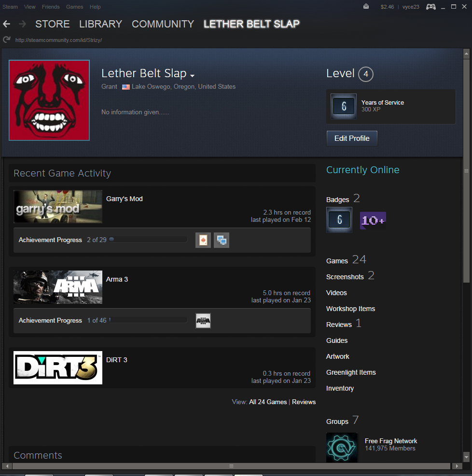View the Arma 3 achievement icon

click(203, 321)
